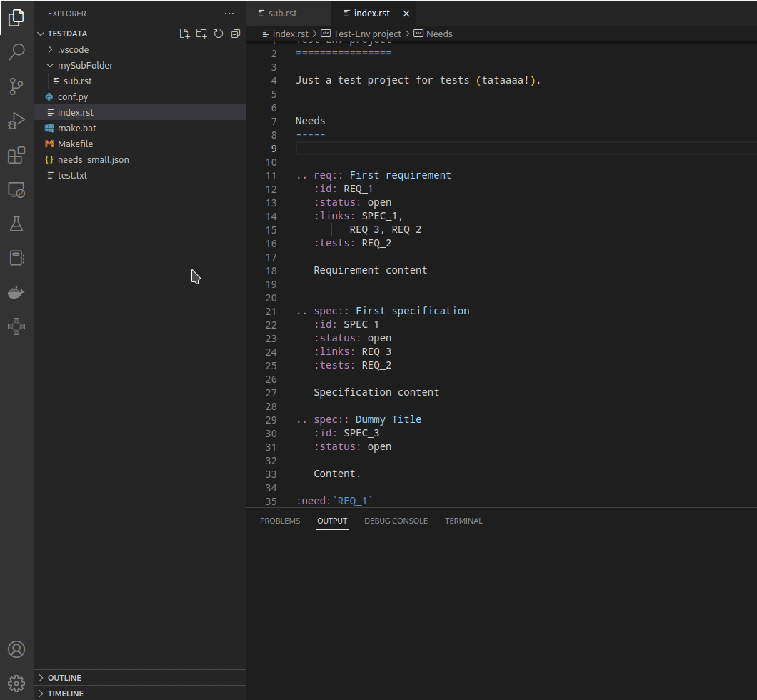
Task: Open the Extensions view
Action: point(16,156)
